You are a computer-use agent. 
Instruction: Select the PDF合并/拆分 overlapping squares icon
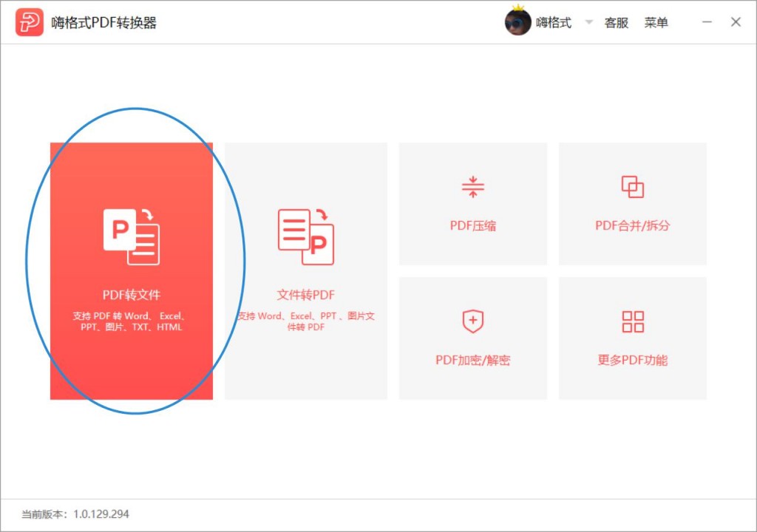click(633, 187)
